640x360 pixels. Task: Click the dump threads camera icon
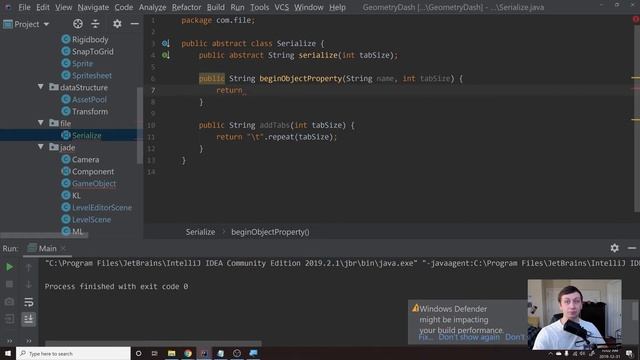[9, 302]
